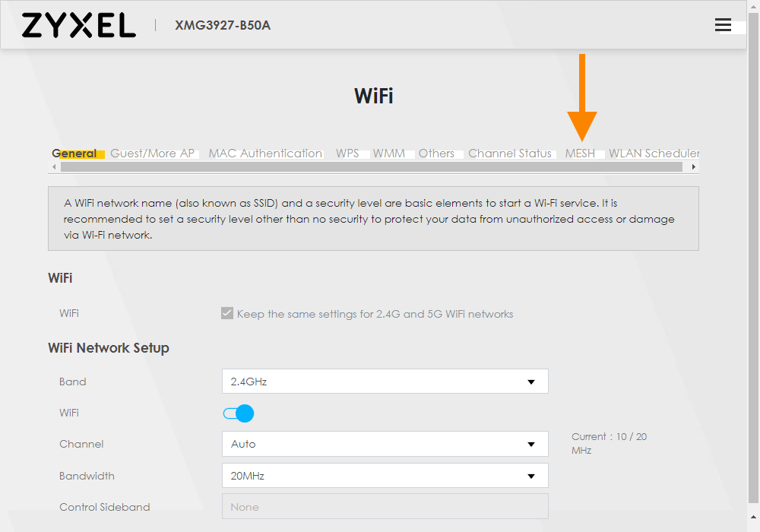Toggle Keep the same settings checkbox
Viewport: 760px width, 532px height.
click(226, 313)
